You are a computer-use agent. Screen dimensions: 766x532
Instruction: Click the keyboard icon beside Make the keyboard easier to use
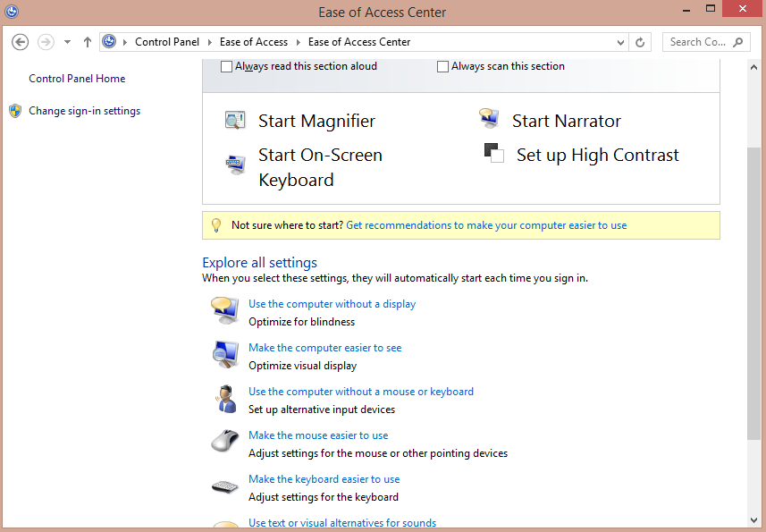click(x=224, y=486)
